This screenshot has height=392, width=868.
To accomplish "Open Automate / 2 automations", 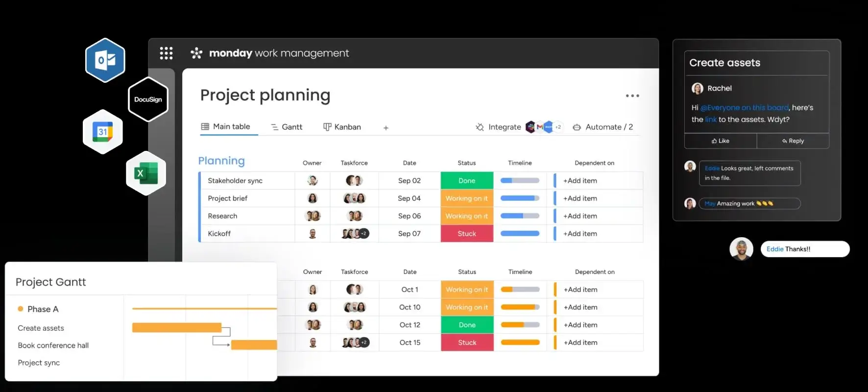I will click(x=603, y=127).
